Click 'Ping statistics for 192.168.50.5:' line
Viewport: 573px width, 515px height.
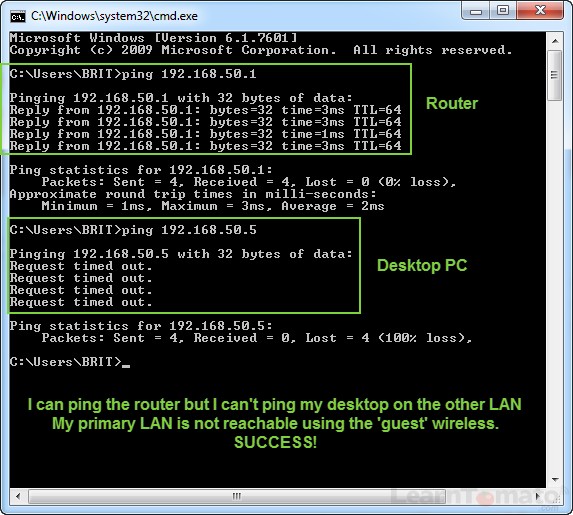coord(141,326)
